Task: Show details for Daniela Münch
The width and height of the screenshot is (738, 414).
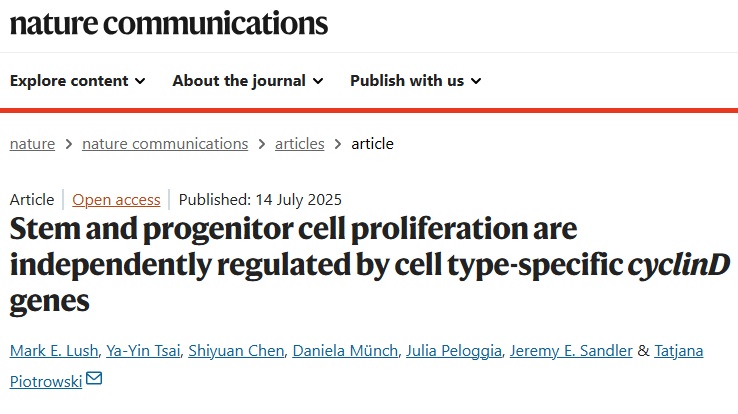Action: [345, 351]
